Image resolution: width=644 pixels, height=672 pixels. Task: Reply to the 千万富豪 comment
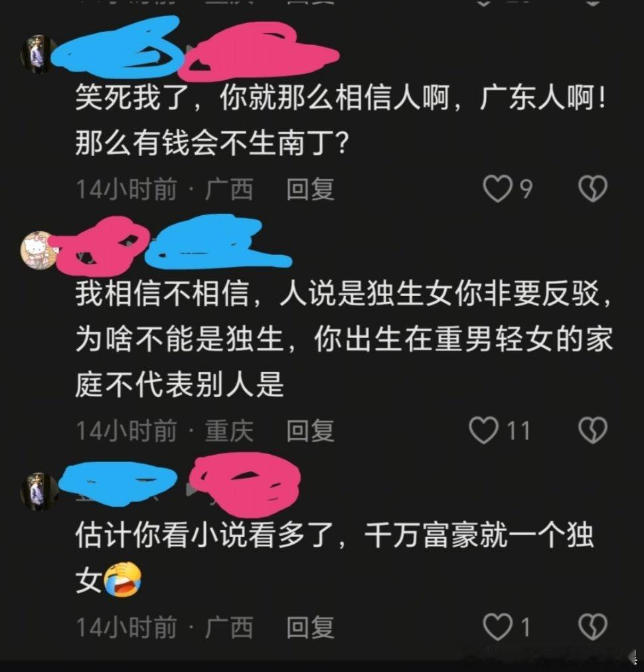click(x=311, y=628)
